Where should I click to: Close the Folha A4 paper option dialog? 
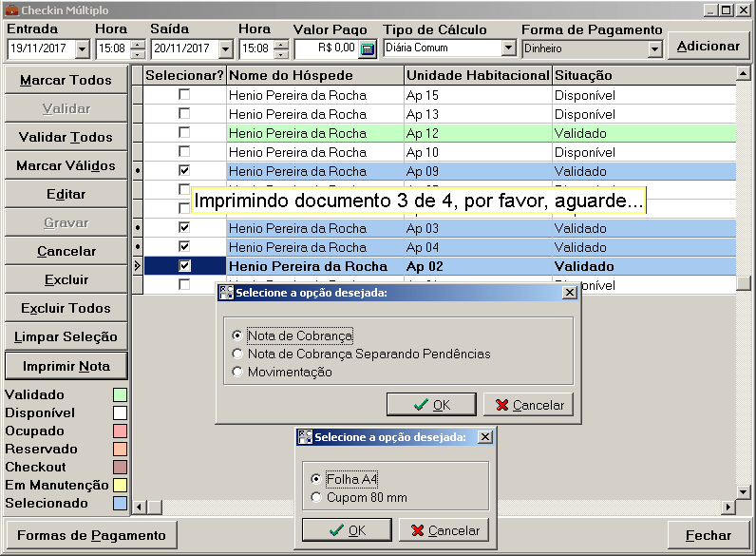(485, 437)
